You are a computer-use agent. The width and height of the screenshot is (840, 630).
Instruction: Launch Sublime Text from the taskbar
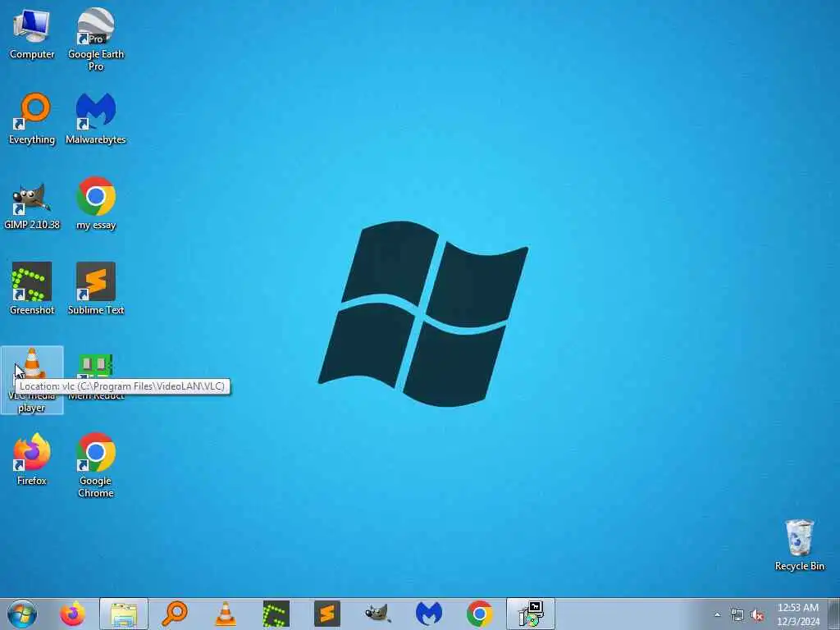(x=327, y=614)
